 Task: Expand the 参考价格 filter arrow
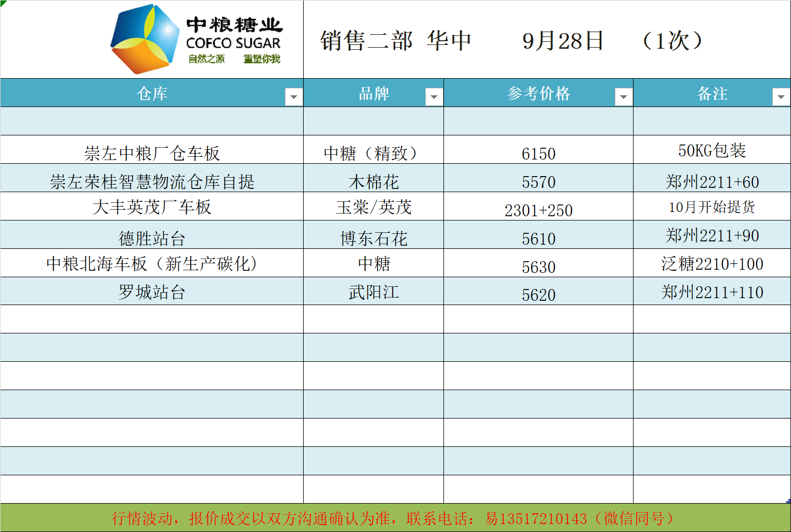coord(623,97)
